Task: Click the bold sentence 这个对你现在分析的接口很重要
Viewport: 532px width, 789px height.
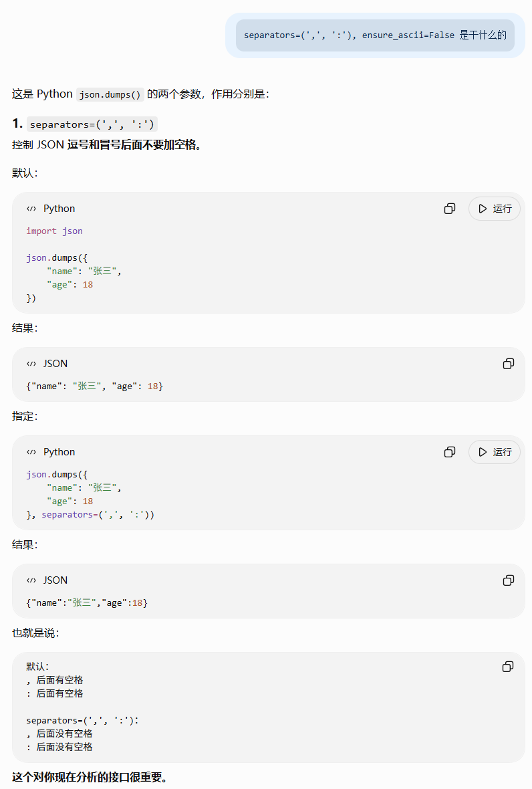Action: (x=90, y=777)
